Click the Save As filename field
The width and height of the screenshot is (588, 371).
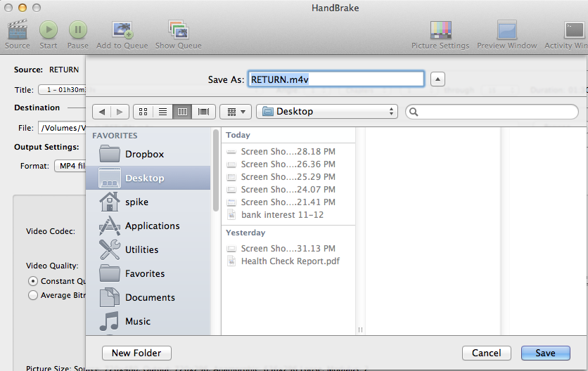[336, 79]
